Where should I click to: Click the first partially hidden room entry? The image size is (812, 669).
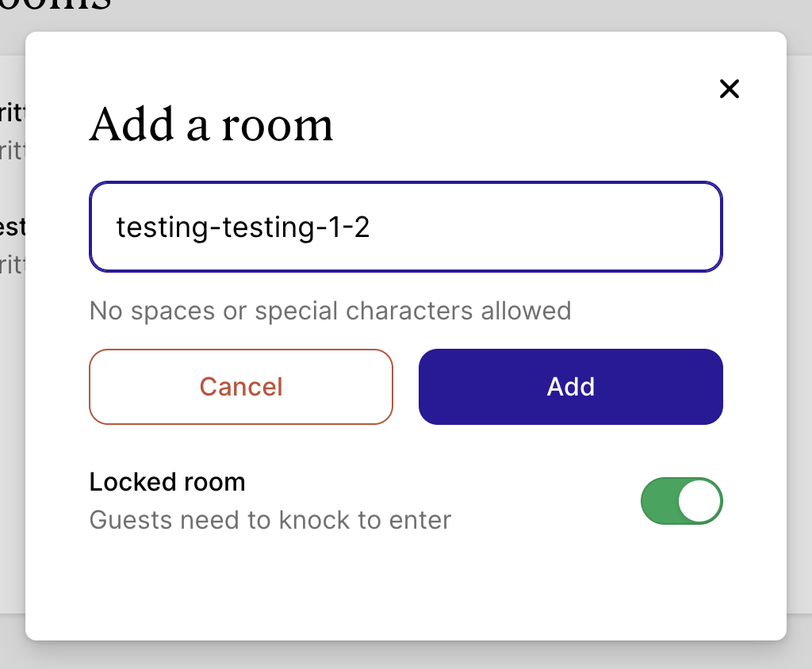13,128
